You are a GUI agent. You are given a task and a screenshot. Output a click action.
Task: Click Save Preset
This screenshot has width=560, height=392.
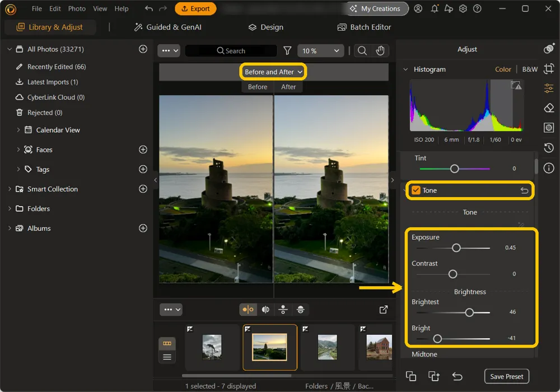[506, 376]
